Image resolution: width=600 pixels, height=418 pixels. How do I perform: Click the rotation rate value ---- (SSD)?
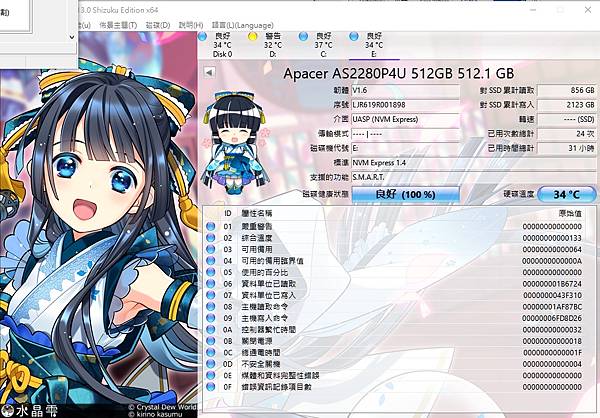point(567,119)
